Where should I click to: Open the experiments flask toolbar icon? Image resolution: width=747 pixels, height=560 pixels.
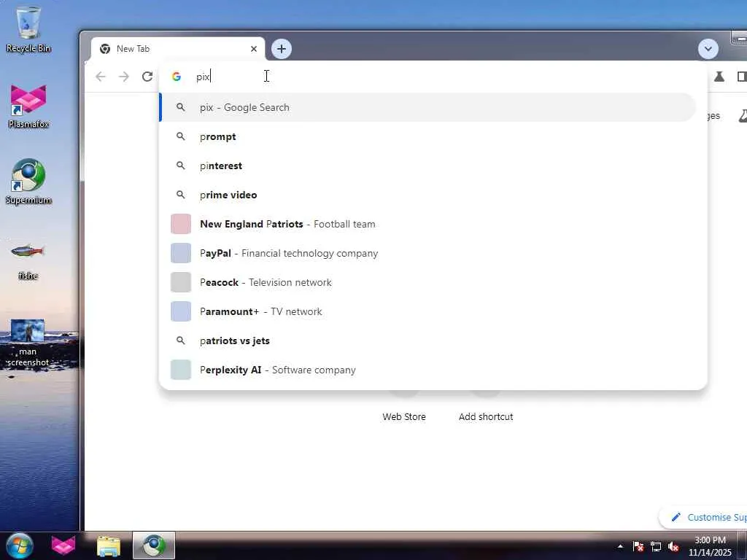[719, 77]
